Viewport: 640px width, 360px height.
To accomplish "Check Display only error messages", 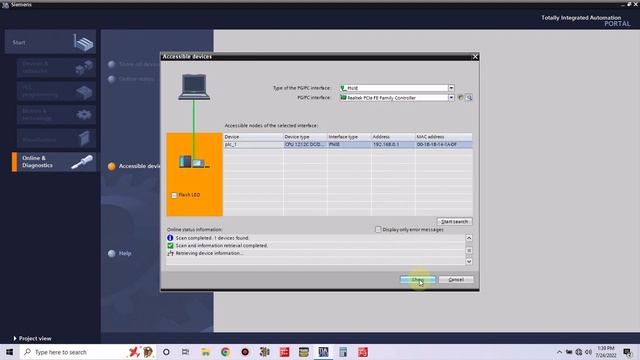I will [378, 229].
